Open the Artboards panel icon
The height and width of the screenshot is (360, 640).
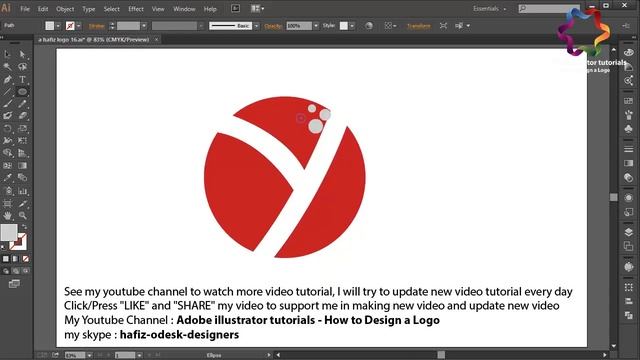point(629,246)
